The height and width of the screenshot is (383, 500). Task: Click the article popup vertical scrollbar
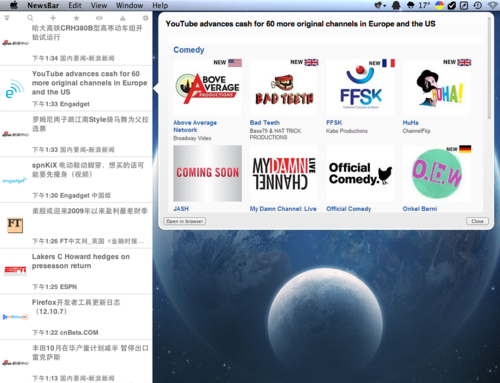[x=489, y=68]
